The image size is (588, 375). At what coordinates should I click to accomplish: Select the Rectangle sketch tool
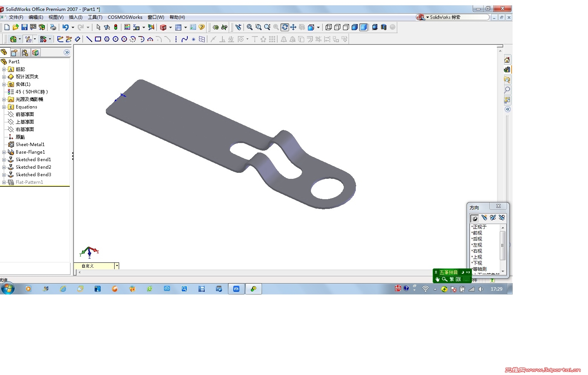[x=98, y=39]
